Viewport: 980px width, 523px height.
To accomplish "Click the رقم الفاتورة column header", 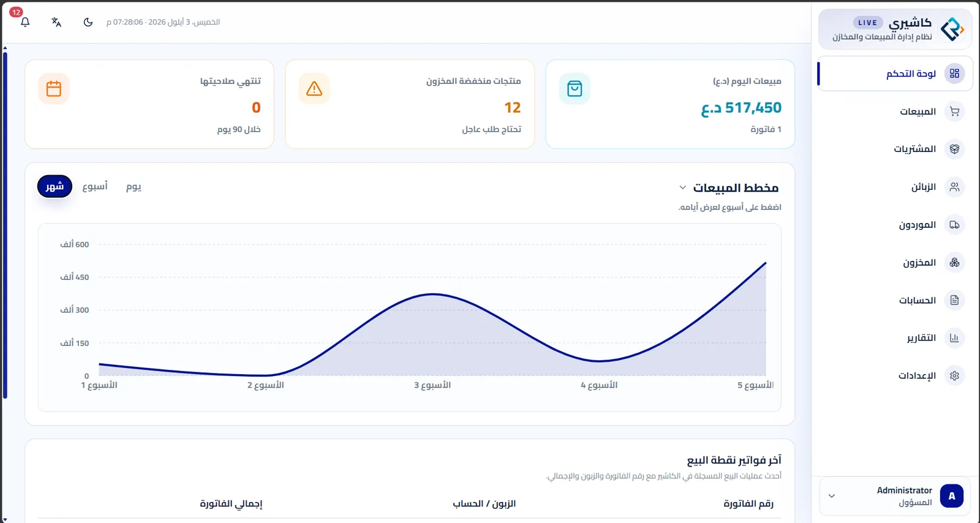I will (748, 503).
